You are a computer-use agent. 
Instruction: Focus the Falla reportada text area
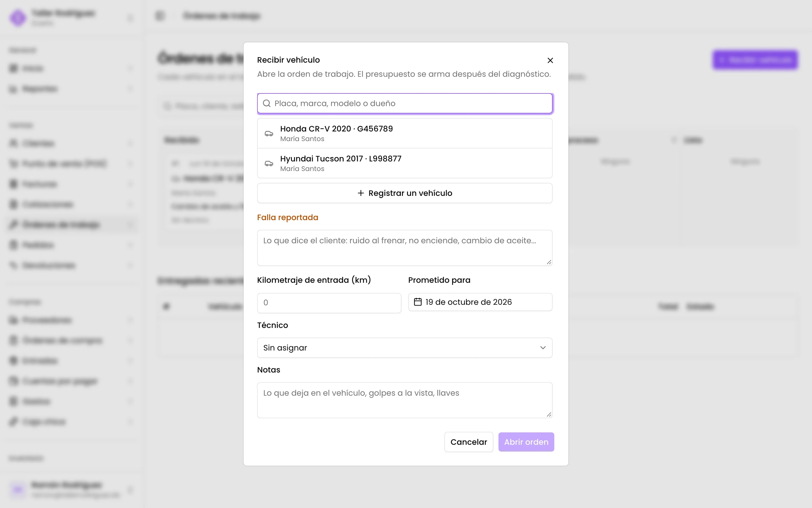pyautogui.click(x=405, y=248)
